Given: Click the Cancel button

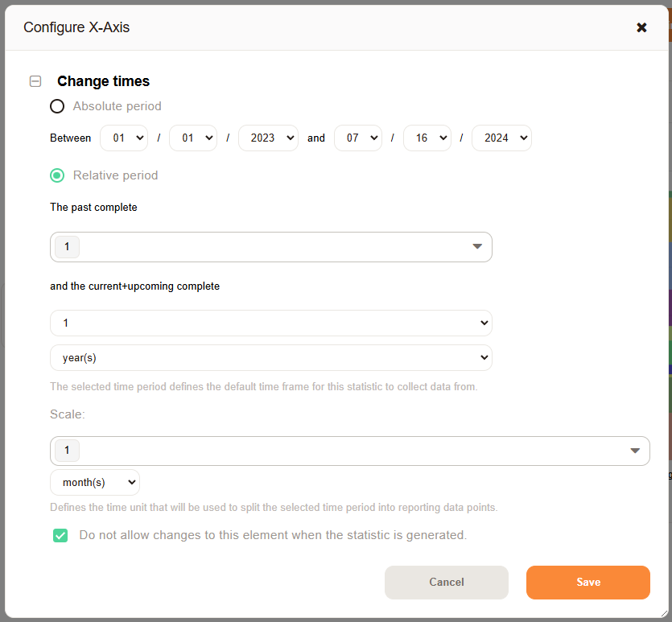Looking at the screenshot, I should (x=446, y=583).
